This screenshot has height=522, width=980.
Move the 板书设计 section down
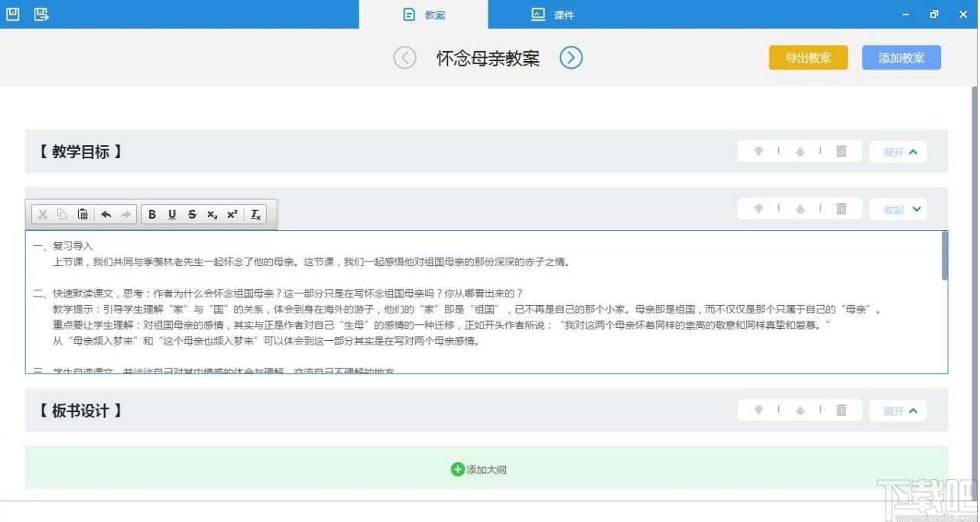(x=758, y=410)
